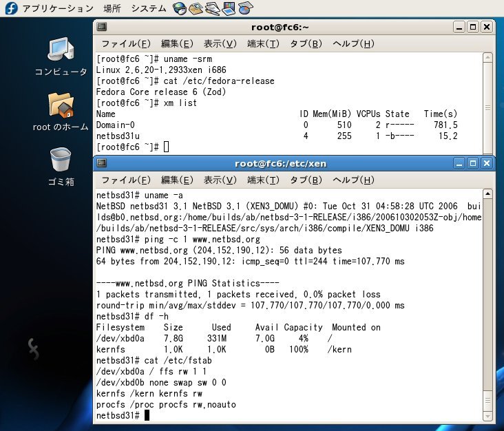Click scroll-up arrow in root@fc6:~ terminal
The image size is (504, 431).
[487, 58]
